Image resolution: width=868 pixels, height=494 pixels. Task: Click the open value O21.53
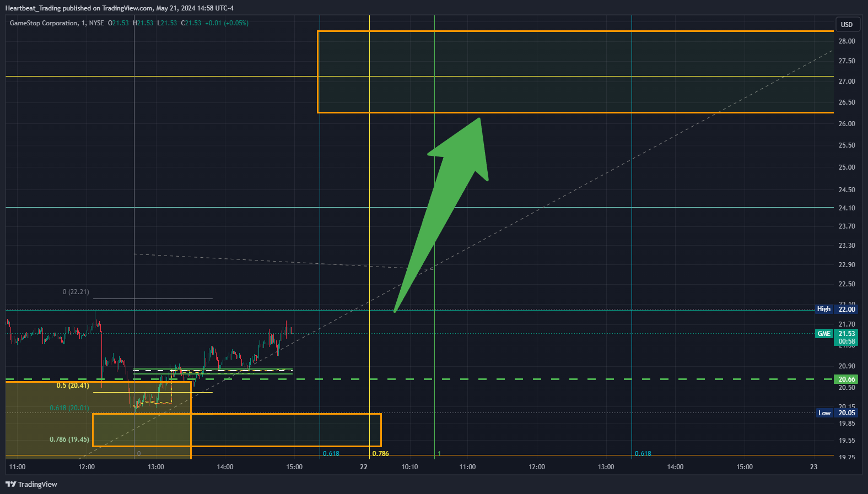(118, 23)
